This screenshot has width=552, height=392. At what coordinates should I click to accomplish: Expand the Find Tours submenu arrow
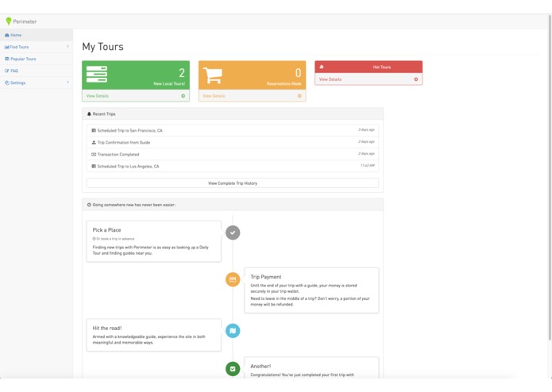coord(68,46)
